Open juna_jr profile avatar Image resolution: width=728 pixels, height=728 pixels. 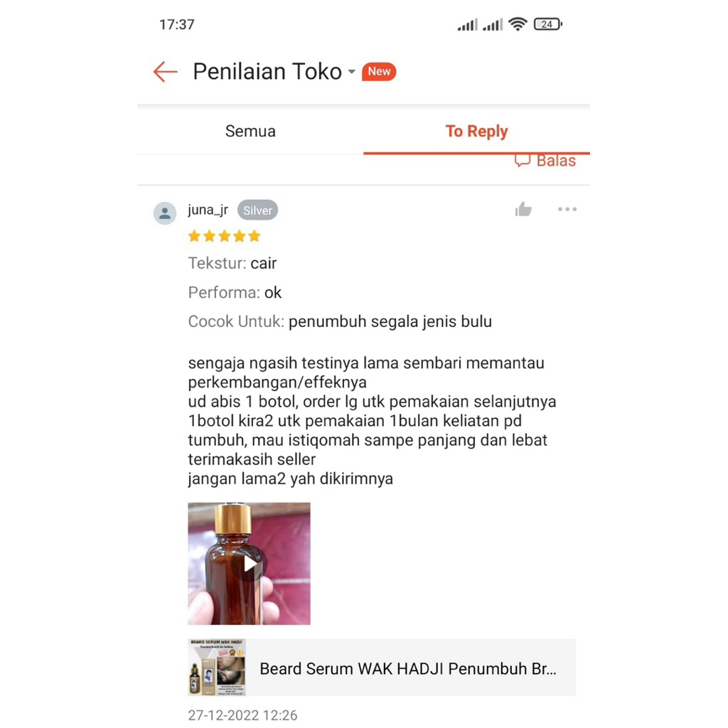tap(165, 213)
